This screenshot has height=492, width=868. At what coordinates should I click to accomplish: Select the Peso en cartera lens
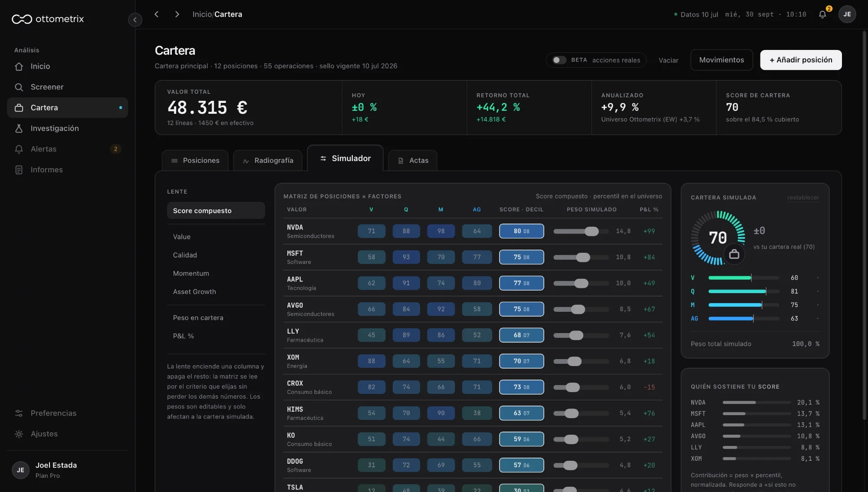(x=216, y=318)
